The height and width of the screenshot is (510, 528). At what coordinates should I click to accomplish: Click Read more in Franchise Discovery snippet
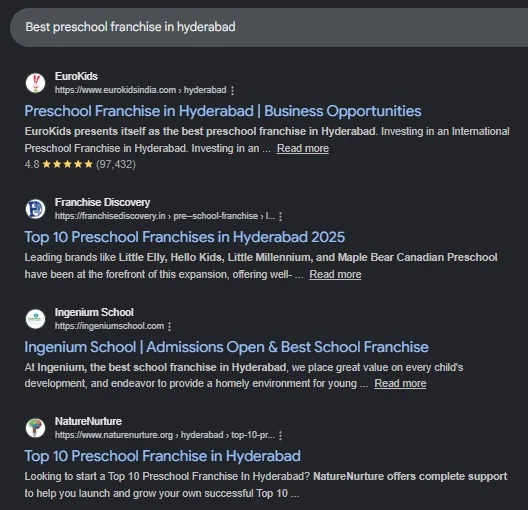335,274
